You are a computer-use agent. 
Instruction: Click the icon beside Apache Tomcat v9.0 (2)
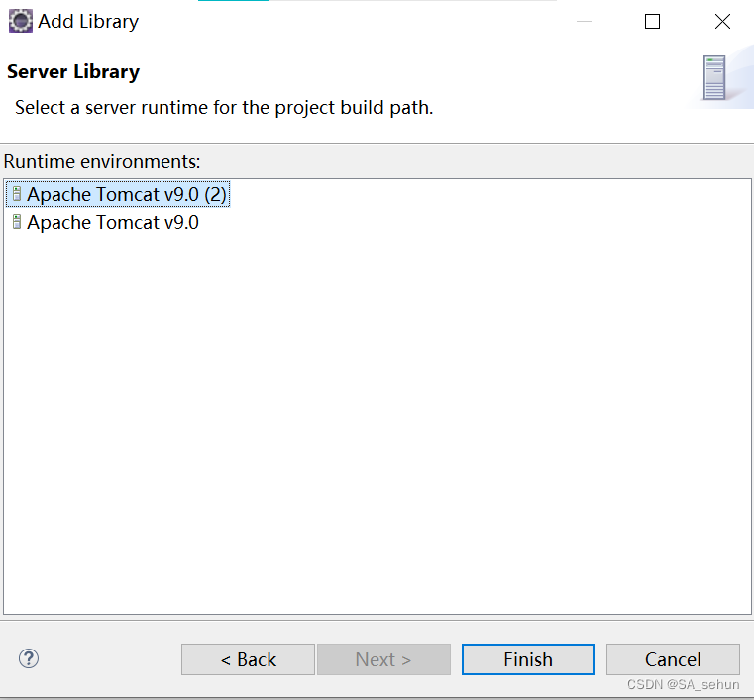click(x=16, y=195)
